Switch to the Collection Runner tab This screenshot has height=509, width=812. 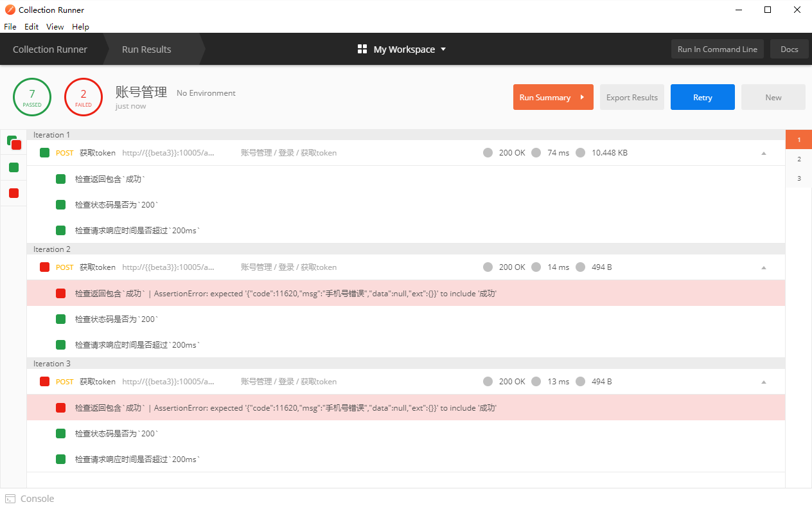pos(50,49)
